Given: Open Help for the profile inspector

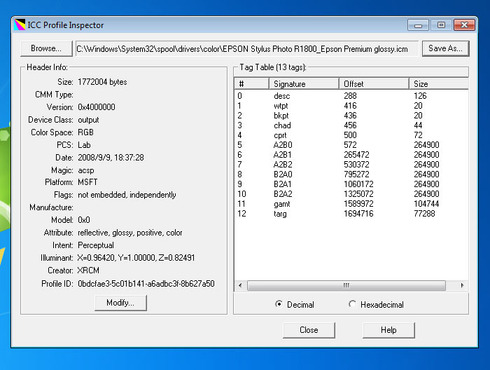Looking at the screenshot, I should [x=389, y=330].
